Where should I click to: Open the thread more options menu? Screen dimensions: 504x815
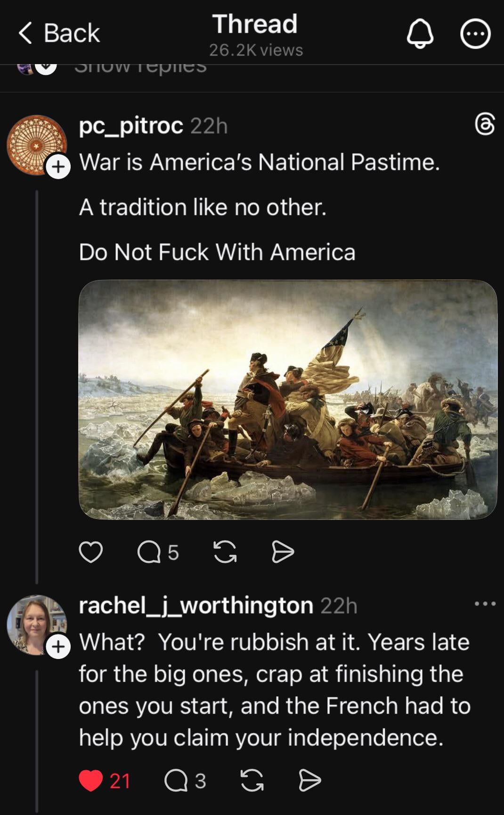(475, 33)
